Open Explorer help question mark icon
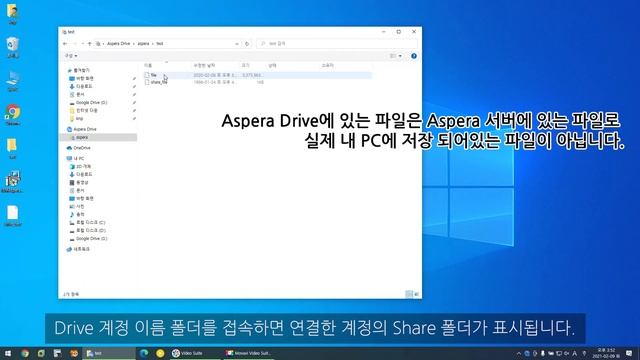Image resolution: width=640 pixels, height=360 pixels. [x=414, y=56]
